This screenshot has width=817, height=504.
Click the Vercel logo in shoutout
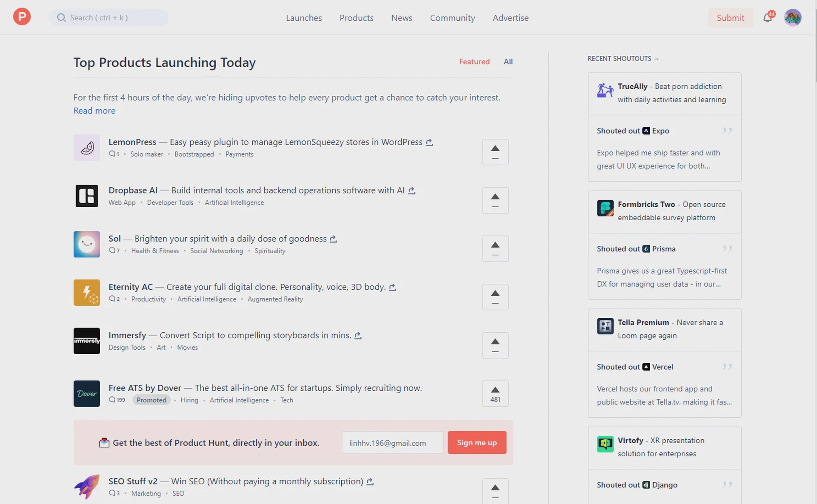[x=646, y=367]
